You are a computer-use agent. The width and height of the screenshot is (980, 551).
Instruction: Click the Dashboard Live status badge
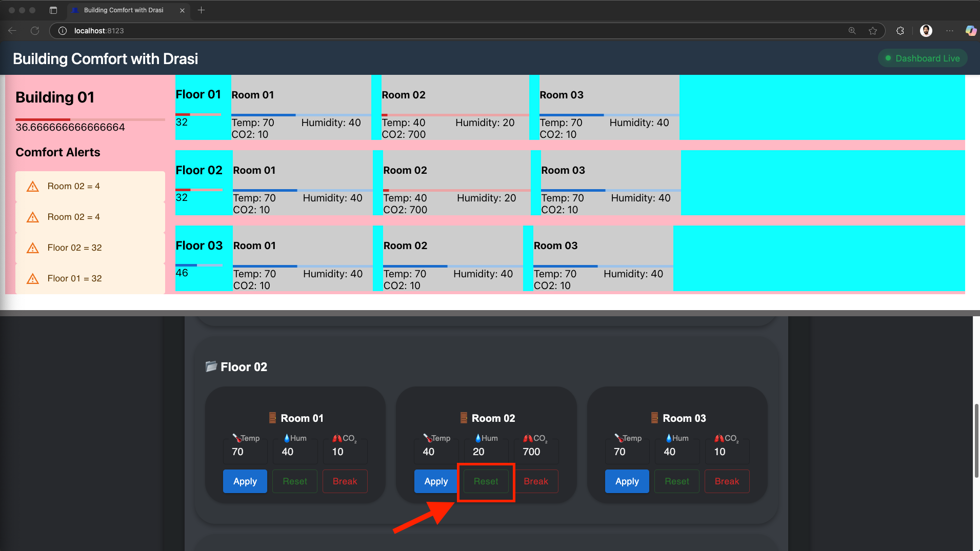click(x=923, y=58)
